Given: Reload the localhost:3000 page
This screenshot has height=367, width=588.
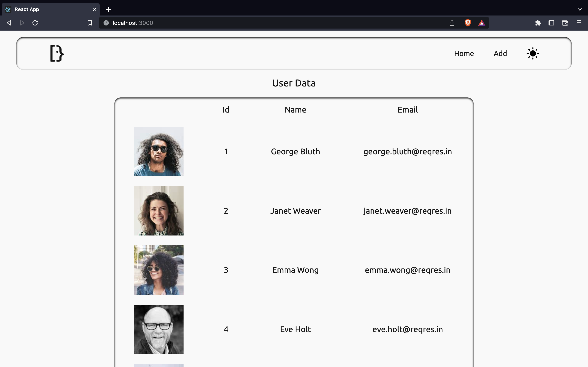Looking at the screenshot, I should tap(35, 23).
